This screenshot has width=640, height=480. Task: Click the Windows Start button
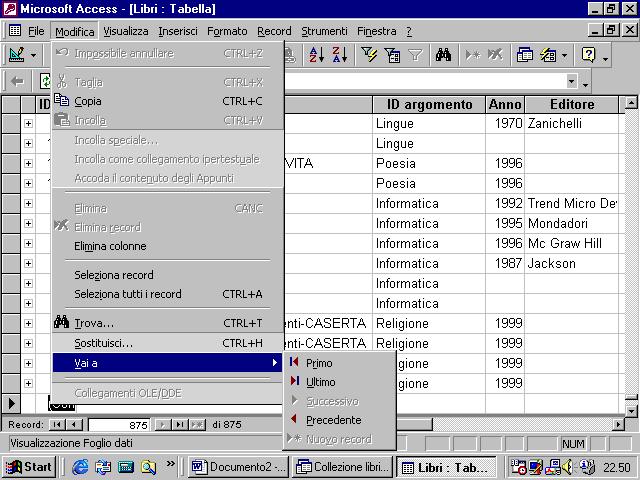(x=29, y=467)
